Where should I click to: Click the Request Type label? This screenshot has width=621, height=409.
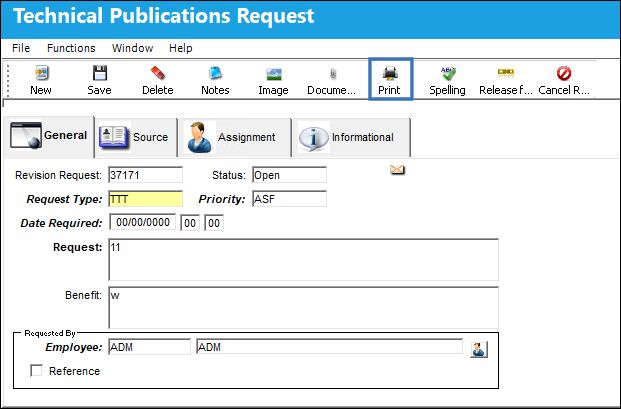pyautogui.click(x=64, y=199)
